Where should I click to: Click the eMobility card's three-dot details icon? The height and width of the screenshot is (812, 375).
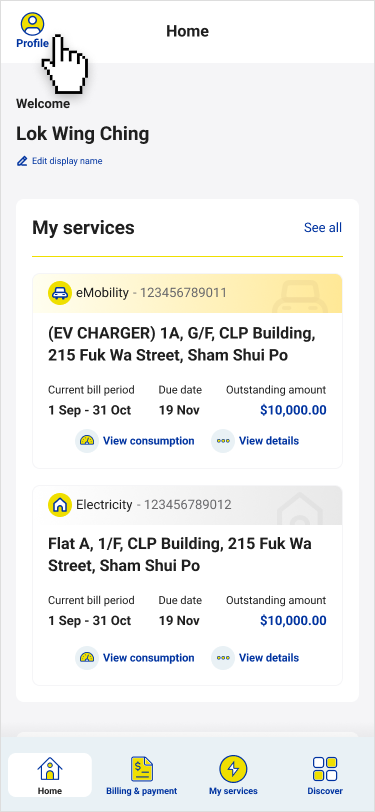tap(223, 441)
